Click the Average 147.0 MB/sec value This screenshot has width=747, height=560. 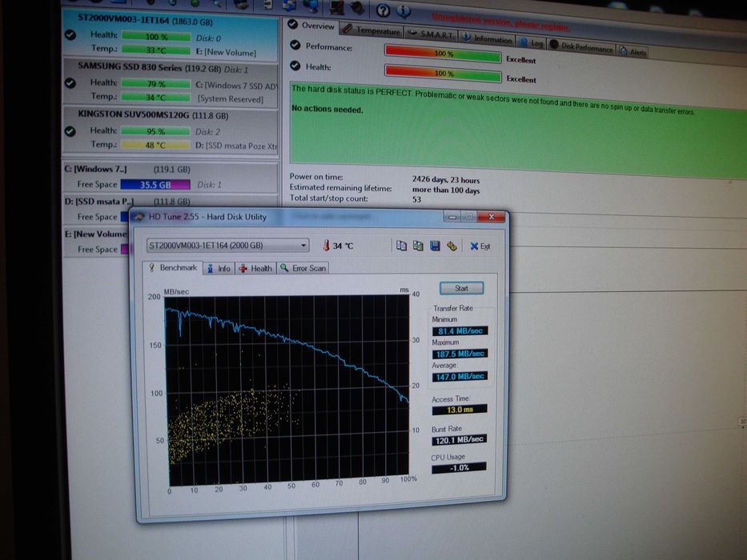(x=460, y=377)
